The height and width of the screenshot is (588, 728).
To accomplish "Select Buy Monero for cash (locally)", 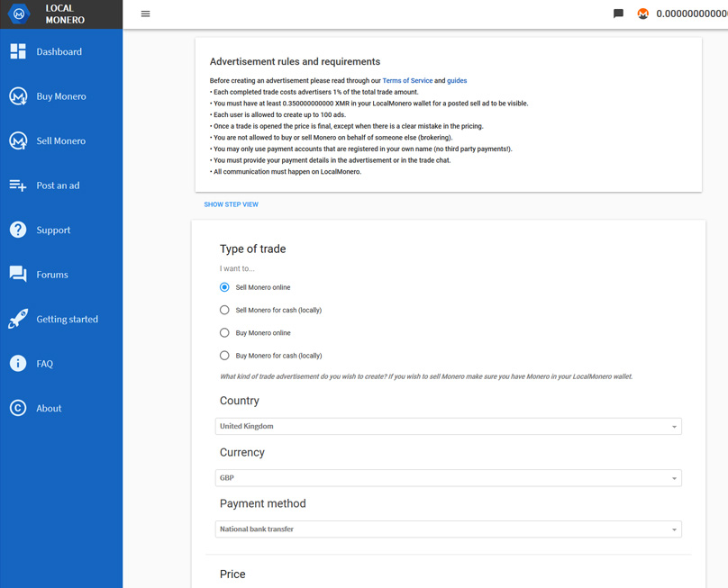I will point(224,356).
